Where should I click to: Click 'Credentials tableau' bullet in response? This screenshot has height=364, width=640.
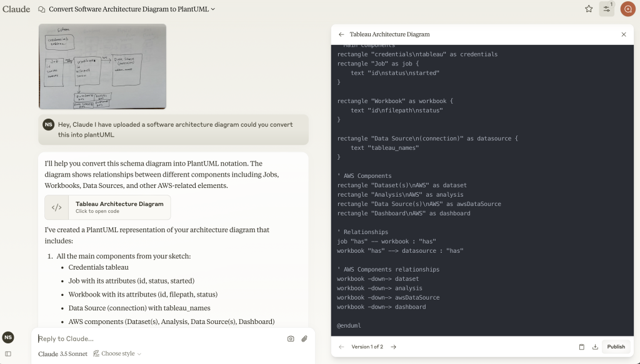pos(98,267)
